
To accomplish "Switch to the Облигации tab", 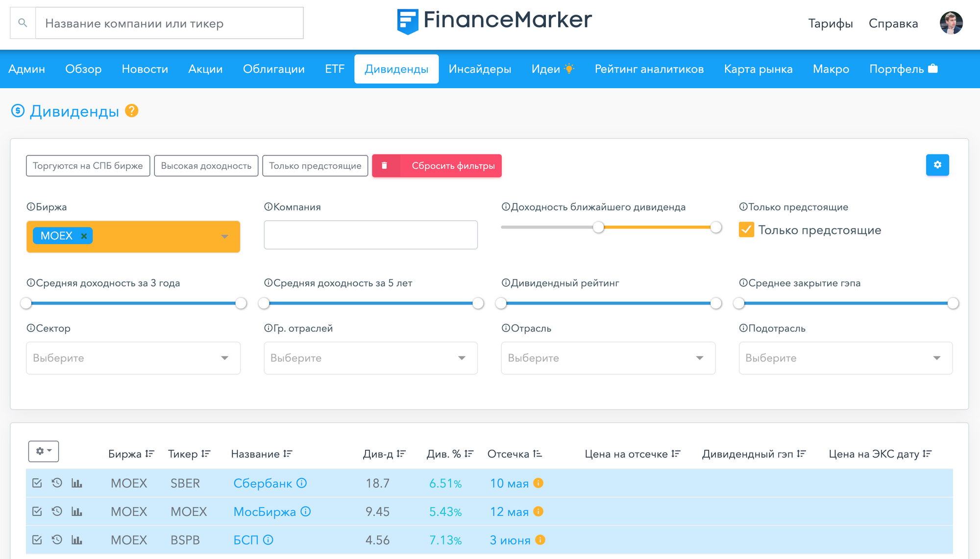I will [x=274, y=69].
